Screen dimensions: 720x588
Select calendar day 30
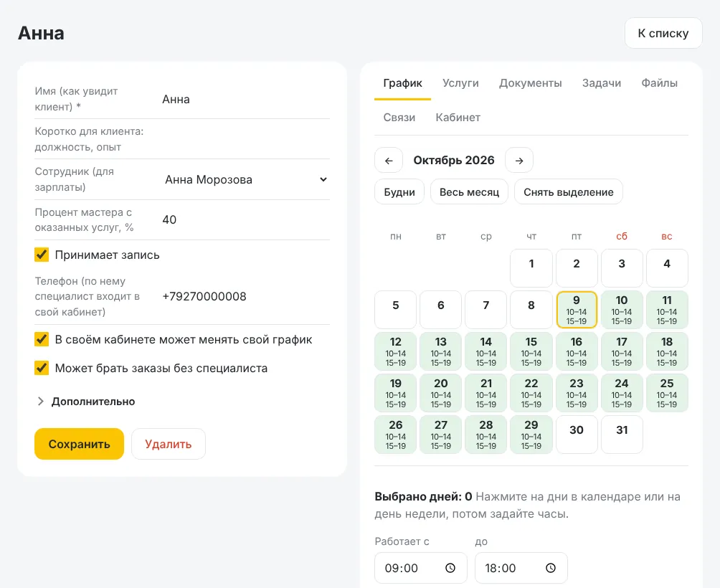click(577, 435)
